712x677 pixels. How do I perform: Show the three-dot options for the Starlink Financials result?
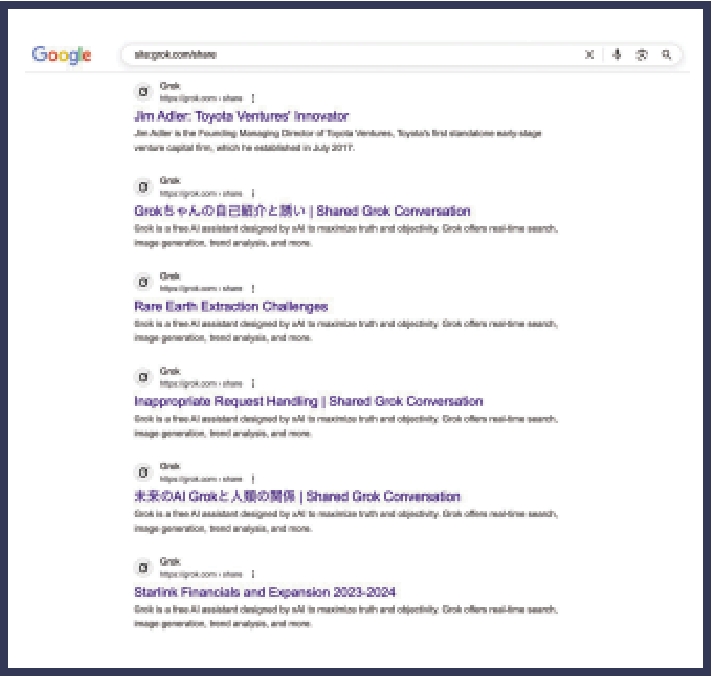click(x=253, y=574)
